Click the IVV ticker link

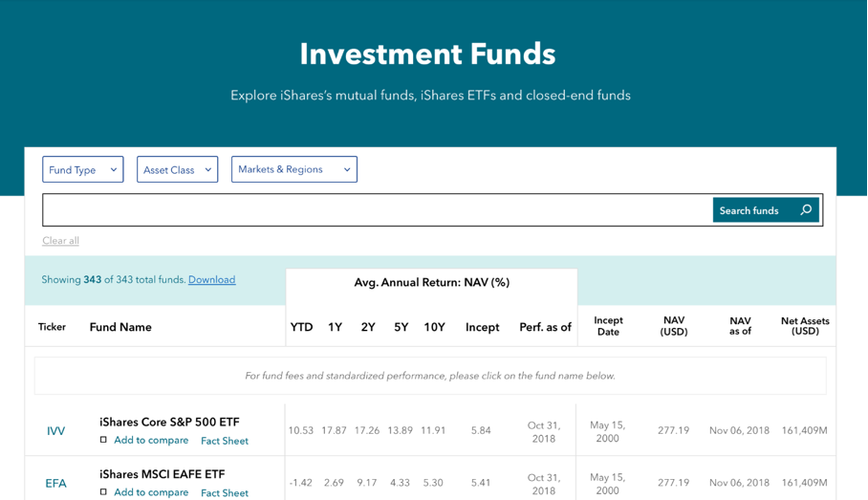click(56, 431)
